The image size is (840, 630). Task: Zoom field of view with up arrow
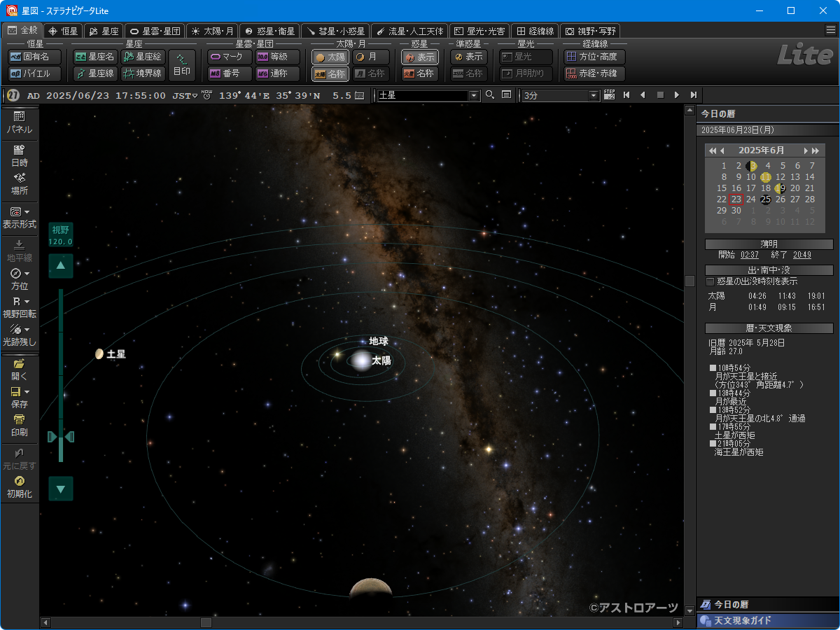(61, 265)
